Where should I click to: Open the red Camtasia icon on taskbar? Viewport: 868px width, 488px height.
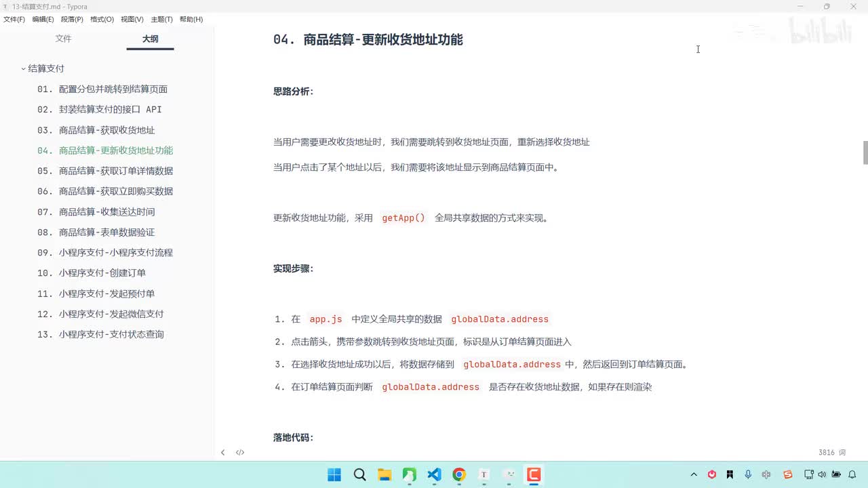pyautogui.click(x=534, y=474)
